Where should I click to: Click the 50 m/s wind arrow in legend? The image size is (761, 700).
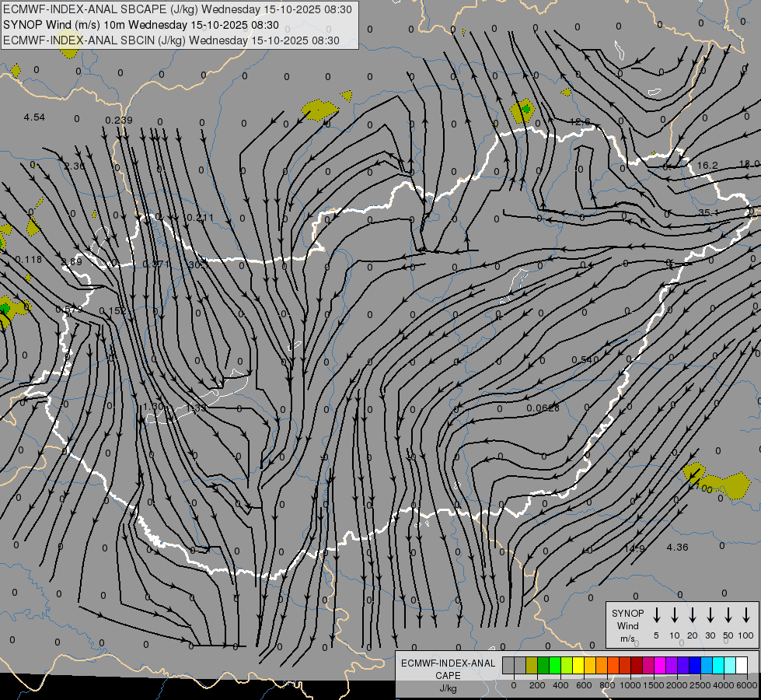point(728,614)
